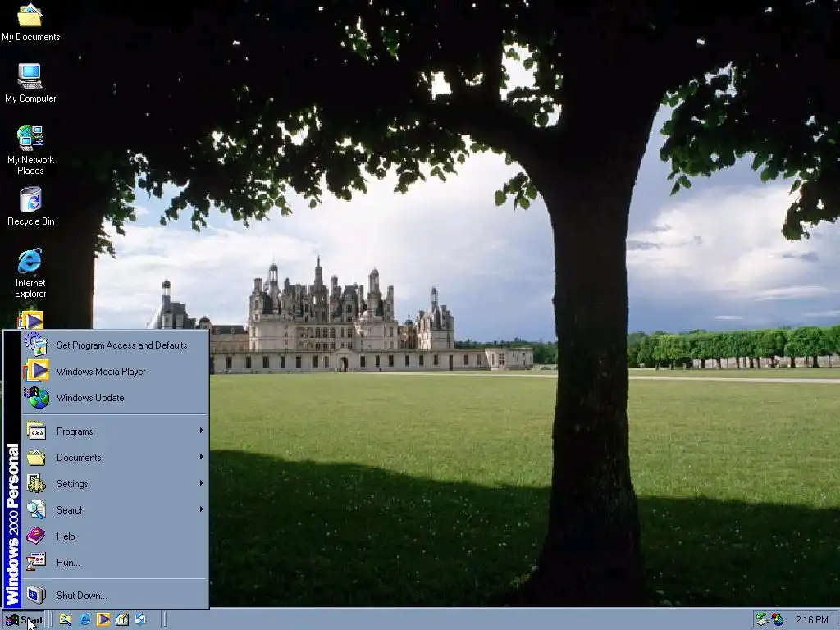Click the Windows Update tray icon
This screenshot has height=630, width=840.
coord(777,620)
